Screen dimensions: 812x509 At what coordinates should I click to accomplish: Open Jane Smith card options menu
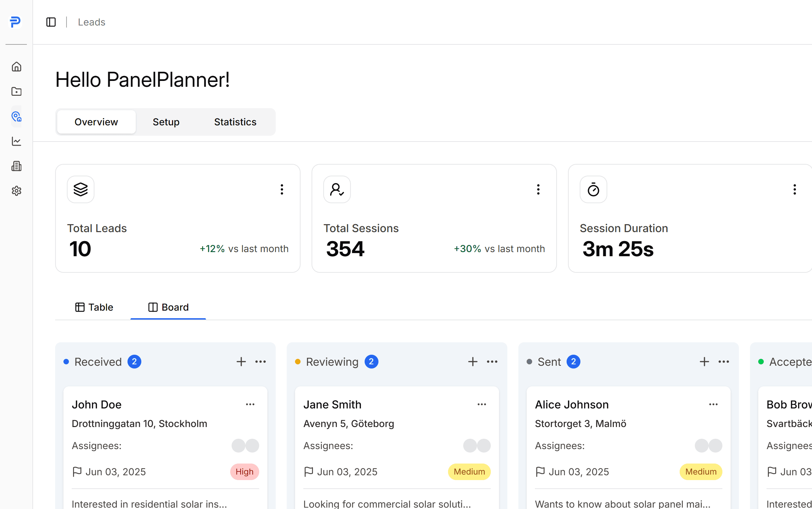point(482,404)
